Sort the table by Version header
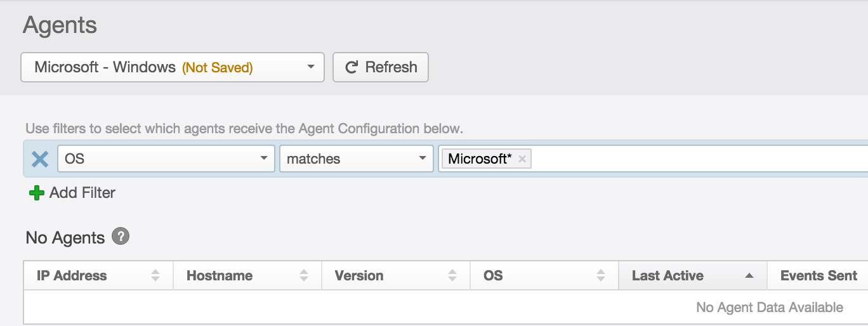 tap(359, 276)
